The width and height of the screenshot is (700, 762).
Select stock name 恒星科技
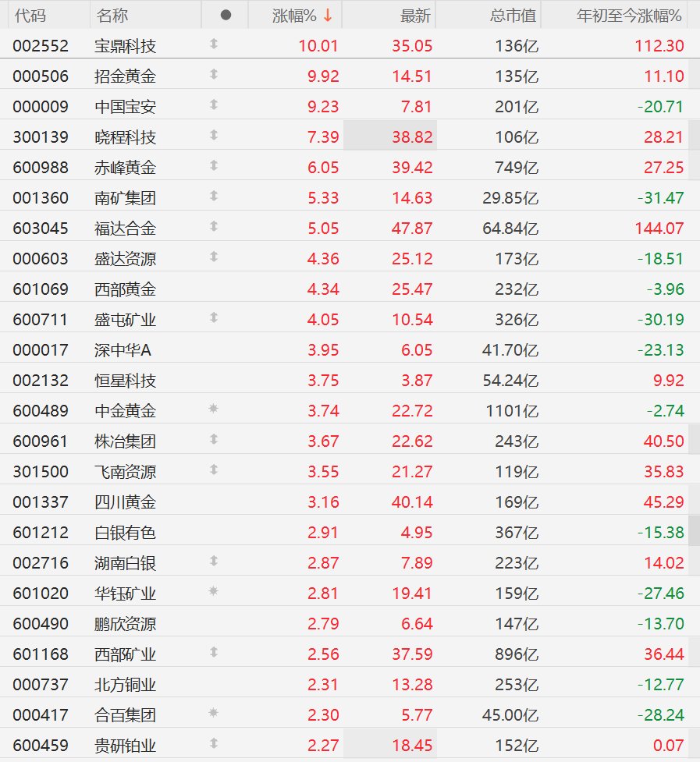click(x=126, y=381)
